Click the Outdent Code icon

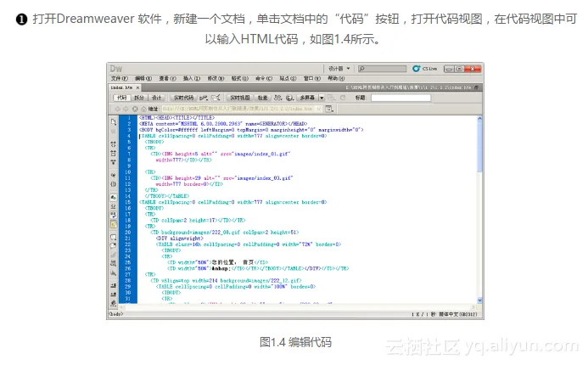click(x=114, y=295)
